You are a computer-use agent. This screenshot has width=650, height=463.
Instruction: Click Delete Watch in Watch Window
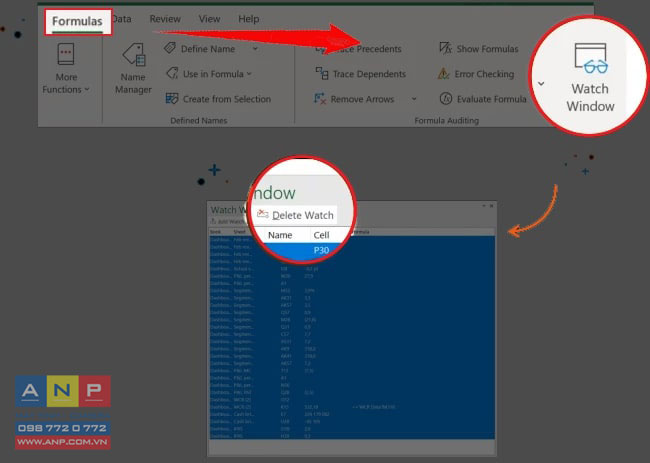click(296, 215)
